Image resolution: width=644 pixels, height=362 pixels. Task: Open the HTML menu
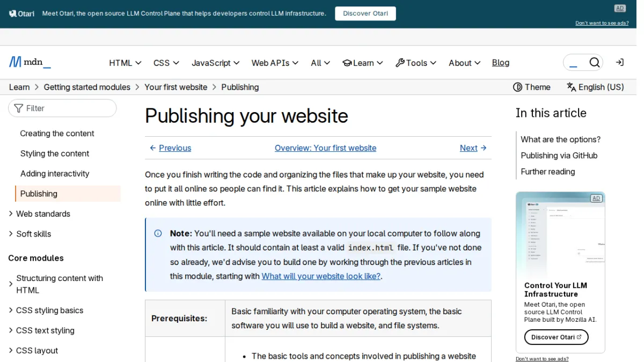[125, 63]
